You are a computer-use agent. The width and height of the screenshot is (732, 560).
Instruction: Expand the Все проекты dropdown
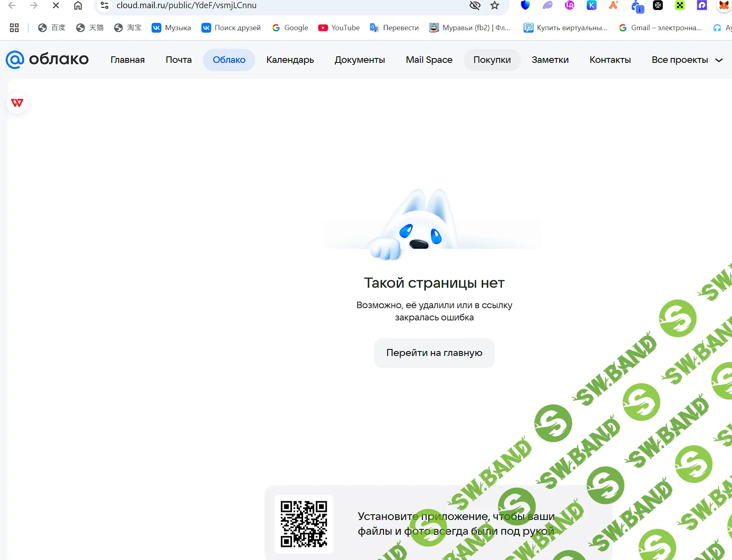point(687,60)
